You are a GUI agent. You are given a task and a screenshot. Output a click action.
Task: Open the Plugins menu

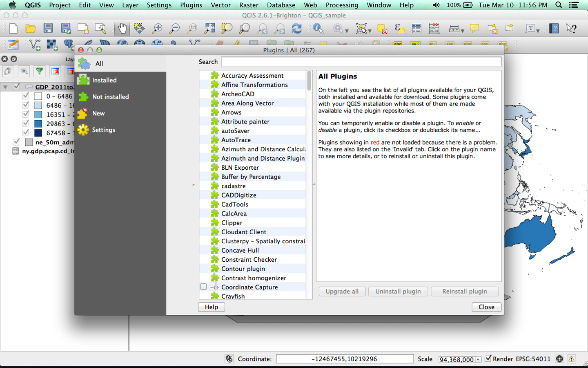coord(191,5)
